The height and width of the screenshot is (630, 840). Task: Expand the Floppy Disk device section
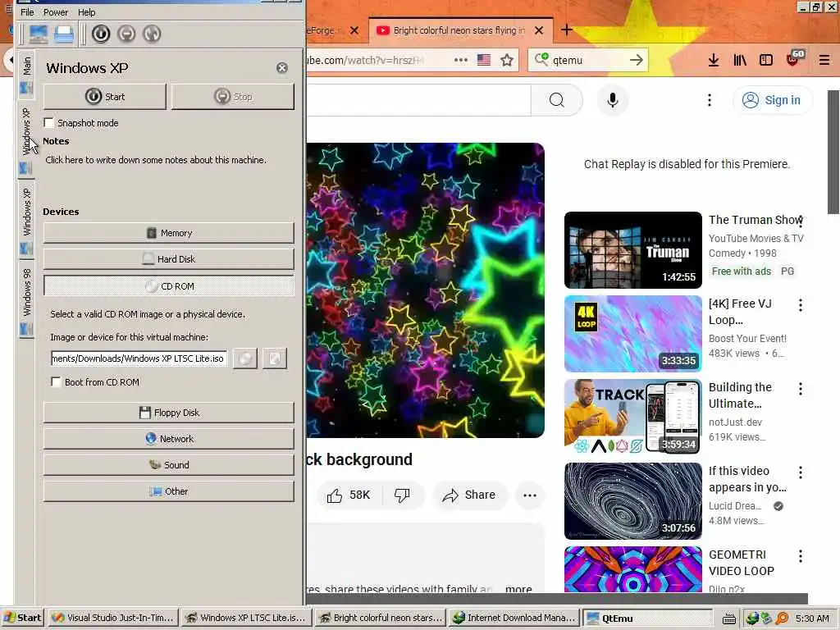coord(168,413)
